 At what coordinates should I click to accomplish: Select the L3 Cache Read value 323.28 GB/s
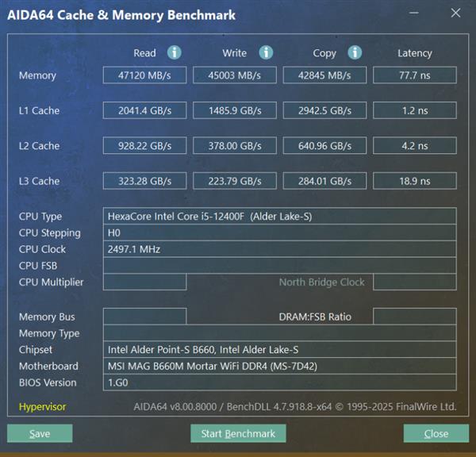(x=144, y=181)
